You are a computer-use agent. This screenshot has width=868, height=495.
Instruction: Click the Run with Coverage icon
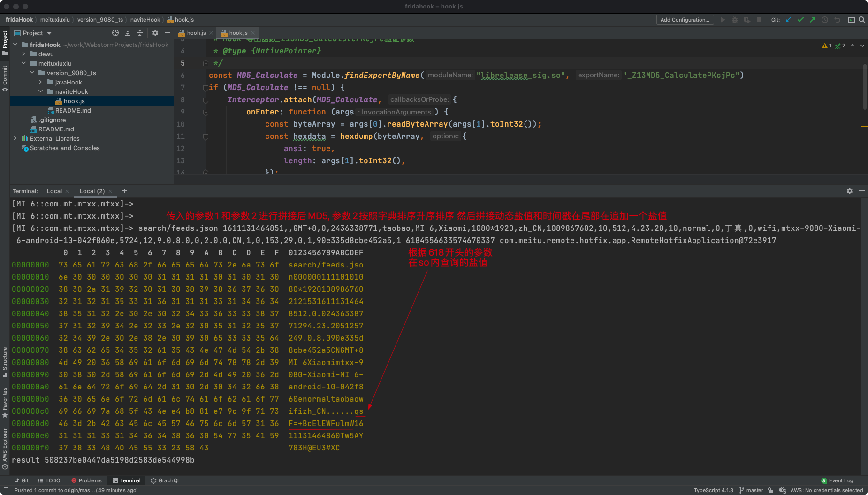pyautogui.click(x=747, y=20)
